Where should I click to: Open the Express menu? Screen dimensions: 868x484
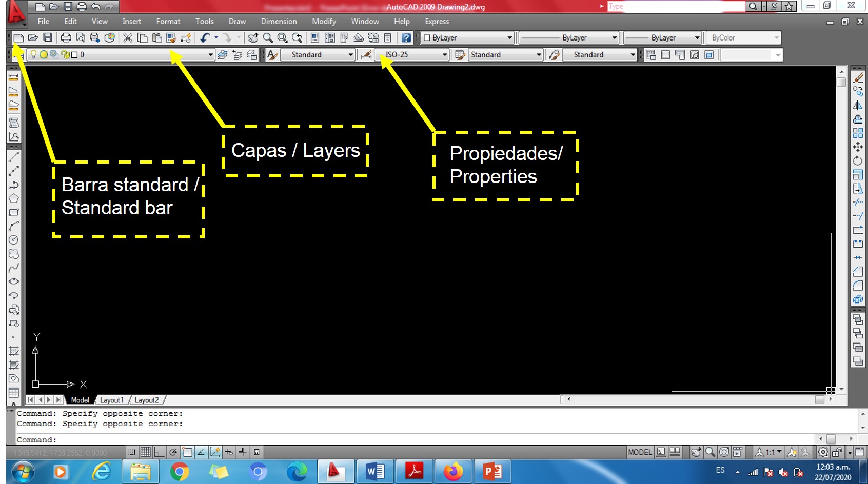(x=437, y=22)
